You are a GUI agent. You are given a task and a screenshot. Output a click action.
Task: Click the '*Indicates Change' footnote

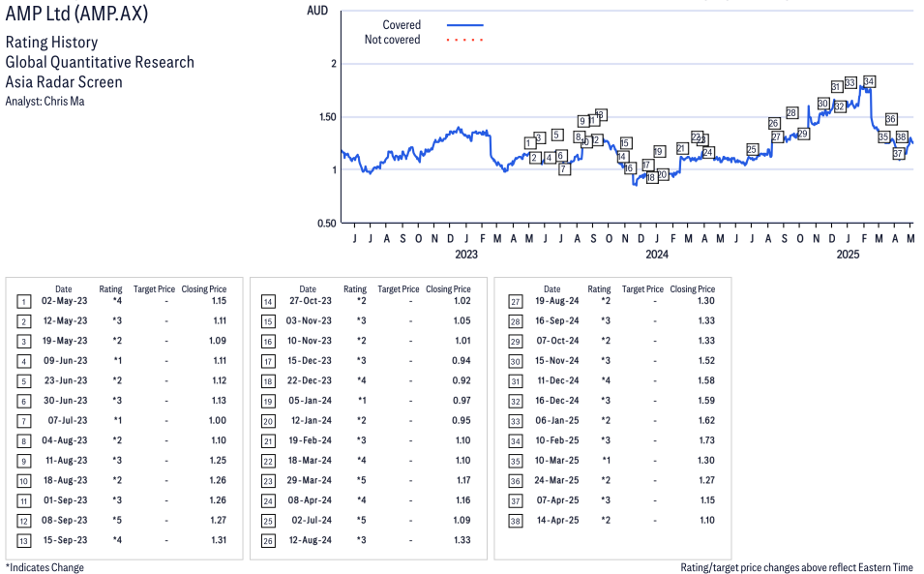(45, 567)
